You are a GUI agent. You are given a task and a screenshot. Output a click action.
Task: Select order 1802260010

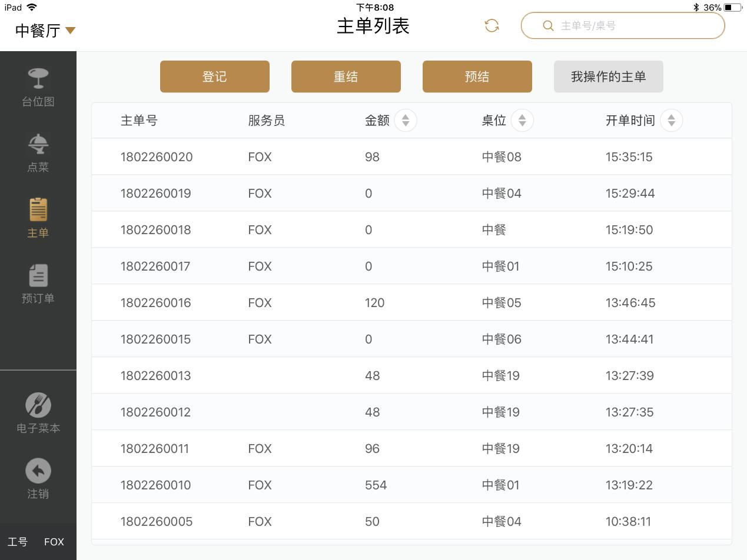pos(411,485)
